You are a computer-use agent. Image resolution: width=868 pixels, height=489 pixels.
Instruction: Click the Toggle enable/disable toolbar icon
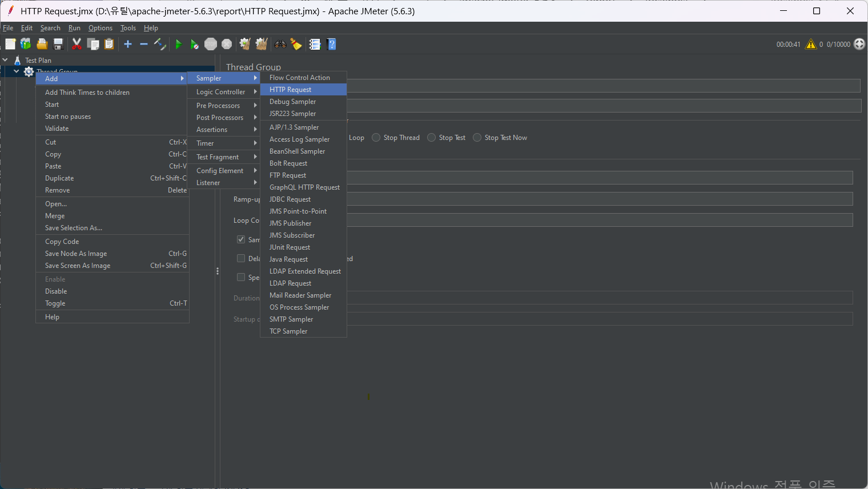[160, 44]
